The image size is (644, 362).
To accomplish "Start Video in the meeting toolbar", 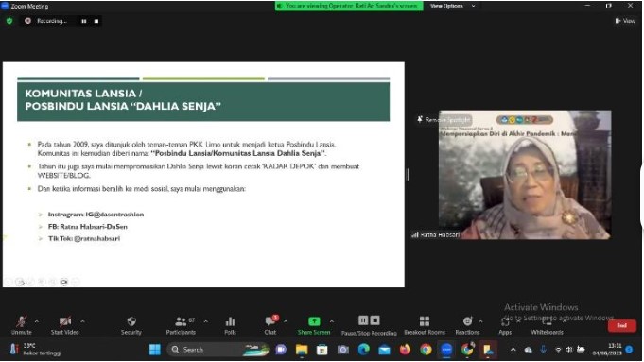I will 65,325.
